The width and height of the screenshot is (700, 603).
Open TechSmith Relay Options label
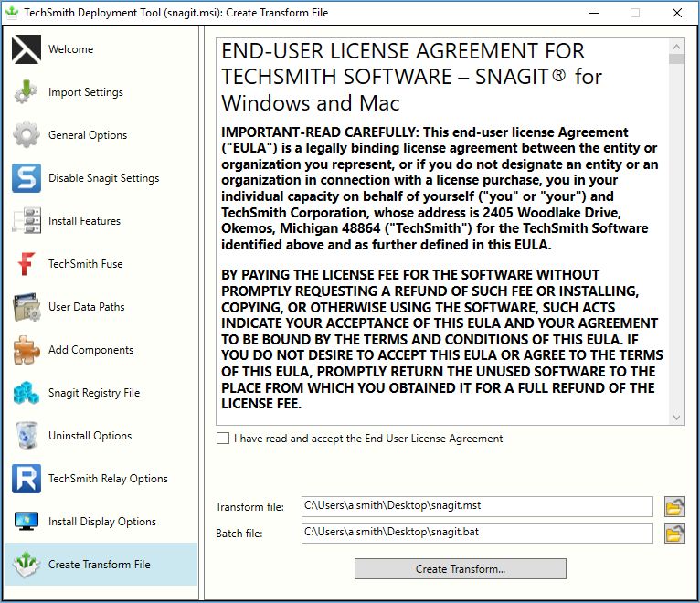pos(108,479)
